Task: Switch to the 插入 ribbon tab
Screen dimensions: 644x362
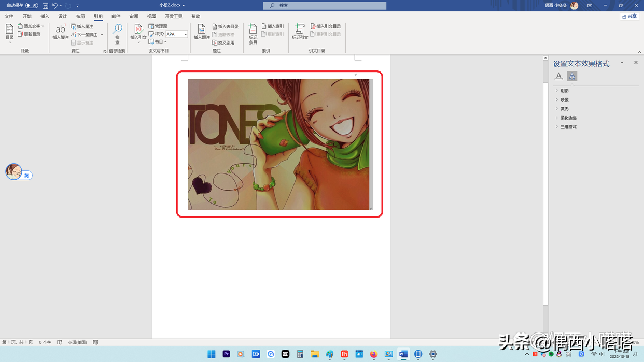Action: tap(45, 16)
